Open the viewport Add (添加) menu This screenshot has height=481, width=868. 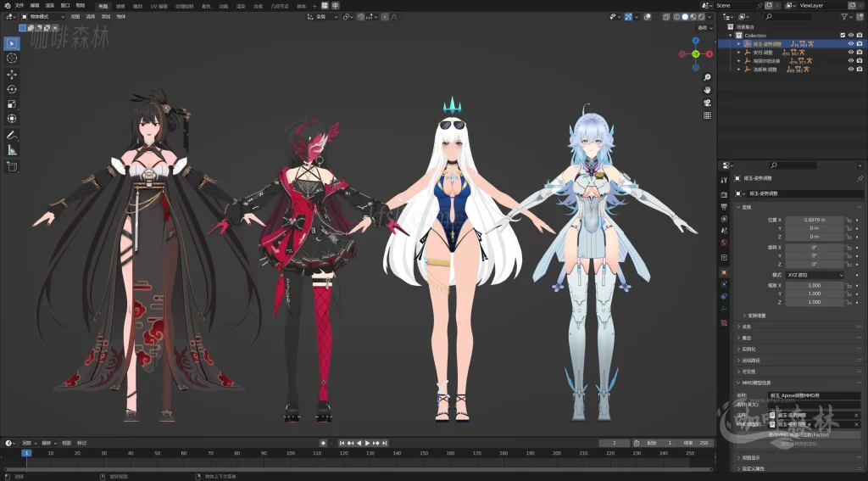click(x=106, y=17)
